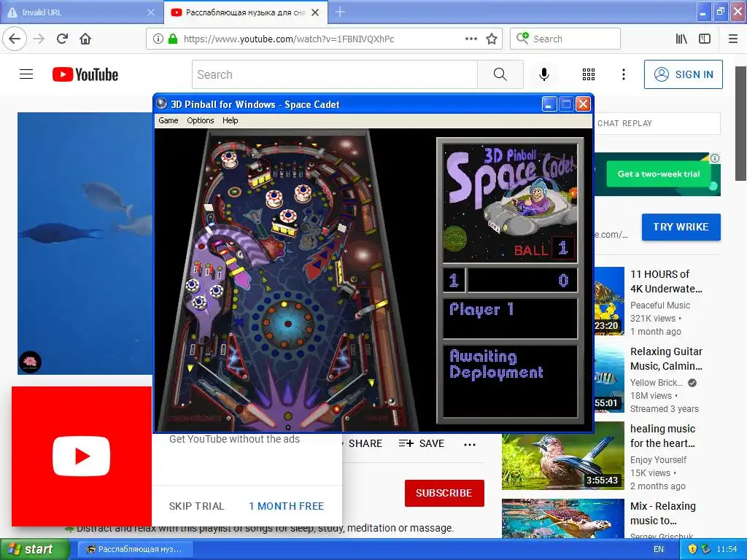
Task: Open Firefox hamburger application menu
Action: coord(733,39)
